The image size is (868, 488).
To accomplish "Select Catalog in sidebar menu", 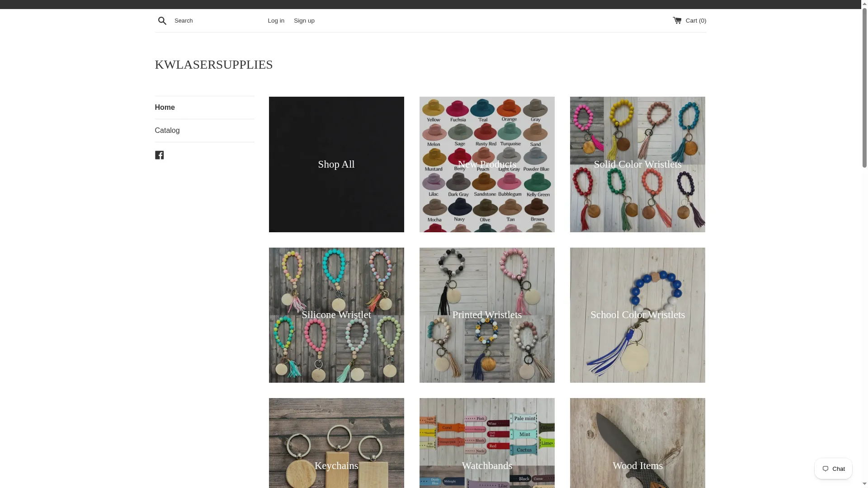I will point(204,131).
